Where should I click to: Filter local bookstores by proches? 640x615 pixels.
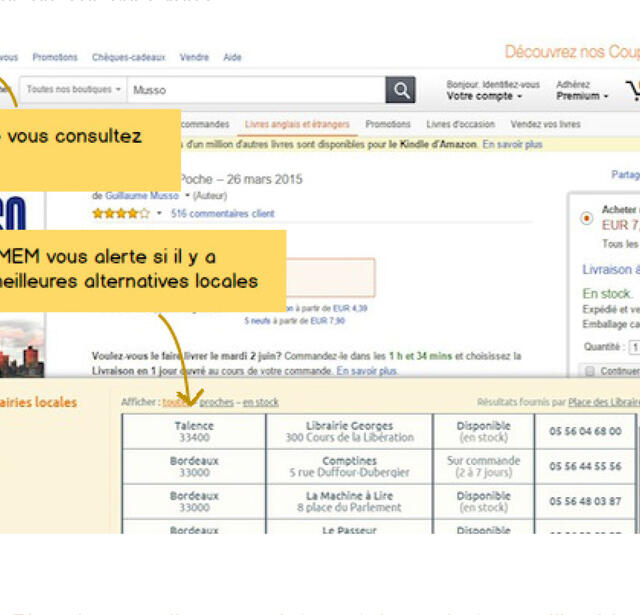click(x=216, y=402)
